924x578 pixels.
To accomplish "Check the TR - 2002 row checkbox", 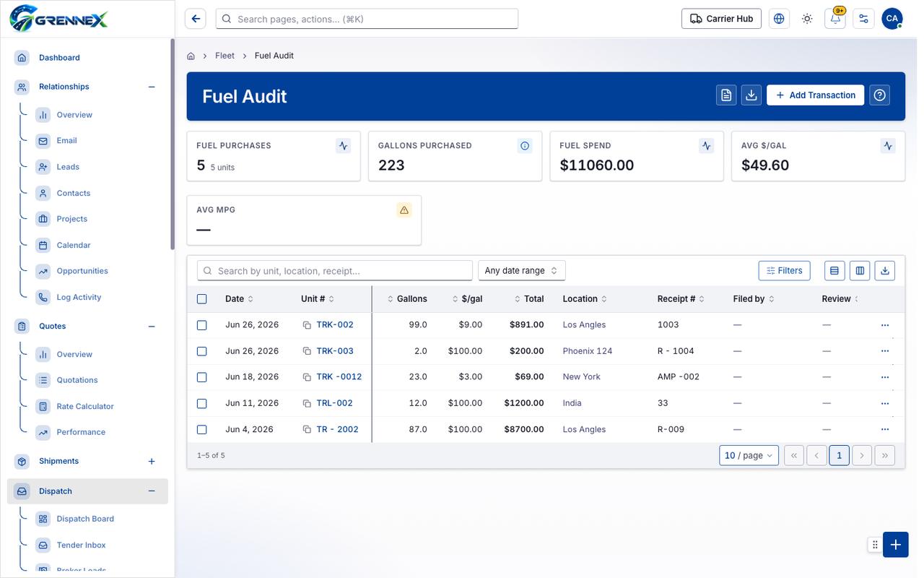I will 202,429.
